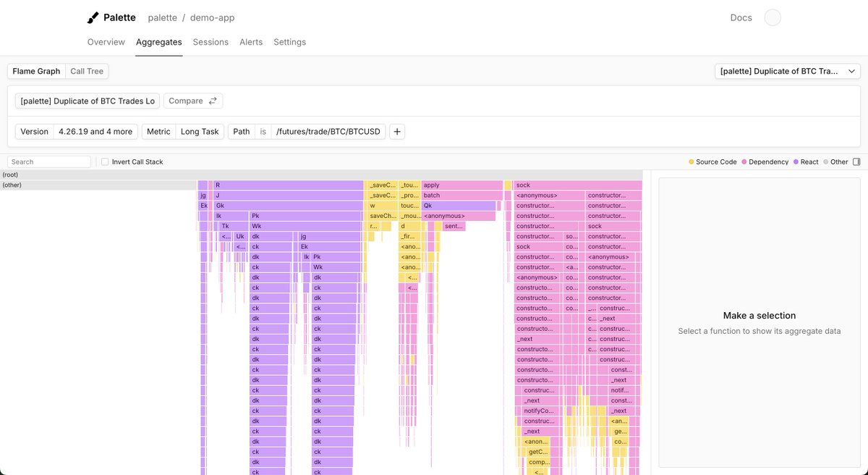This screenshot has height=475, width=868.
Task: Click the Path filter label
Action: pos(242,132)
